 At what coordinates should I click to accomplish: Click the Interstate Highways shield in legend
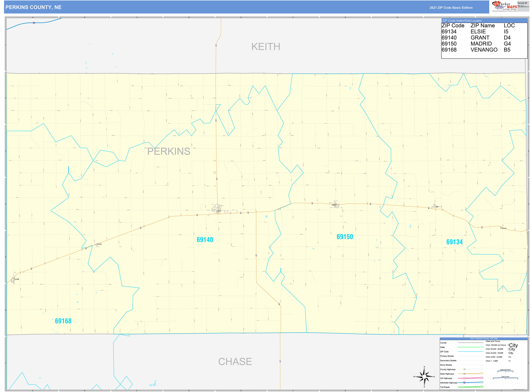[x=464, y=383]
